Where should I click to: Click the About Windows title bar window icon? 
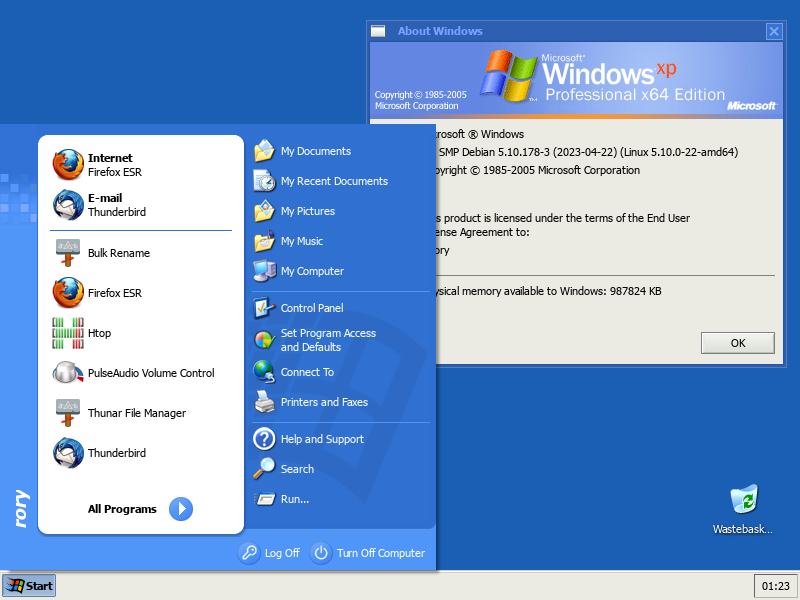(x=378, y=31)
